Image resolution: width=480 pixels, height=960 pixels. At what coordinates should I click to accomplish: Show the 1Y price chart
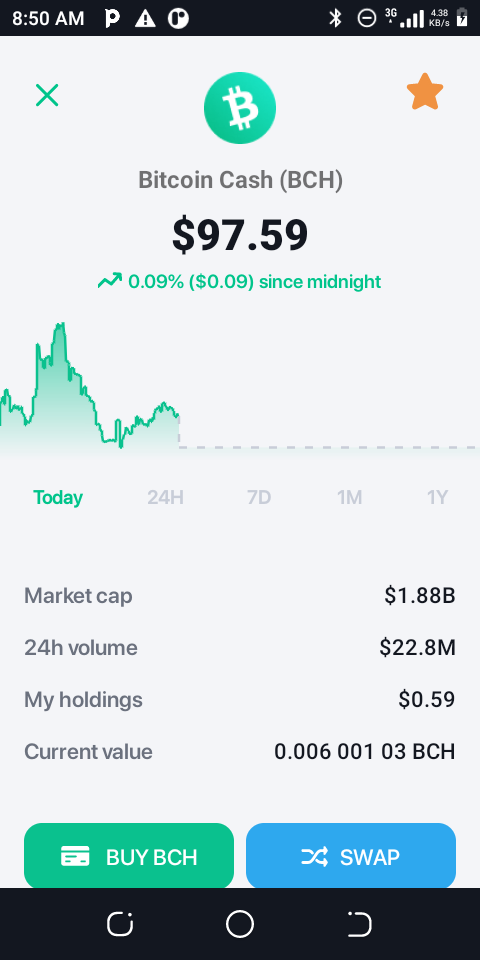point(438,497)
